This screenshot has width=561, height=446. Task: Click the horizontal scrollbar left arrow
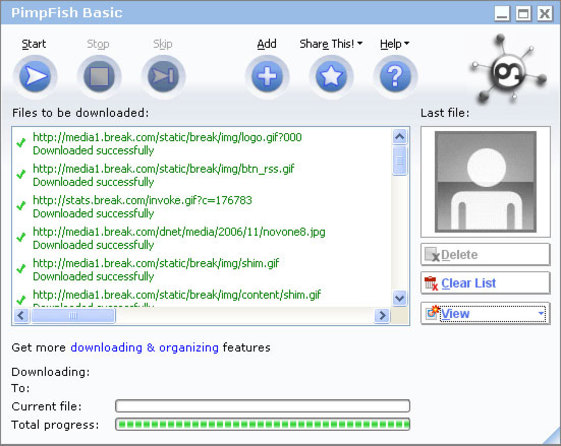tap(21, 315)
